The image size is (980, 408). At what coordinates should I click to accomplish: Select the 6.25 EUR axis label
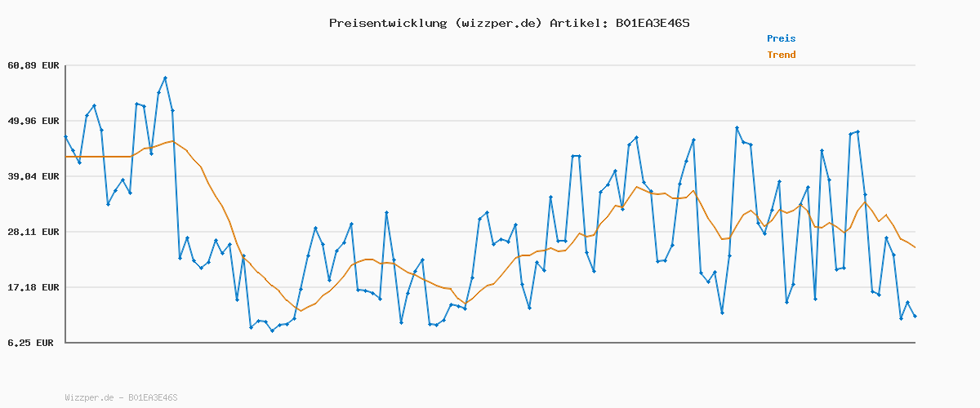[x=30, y=343]
